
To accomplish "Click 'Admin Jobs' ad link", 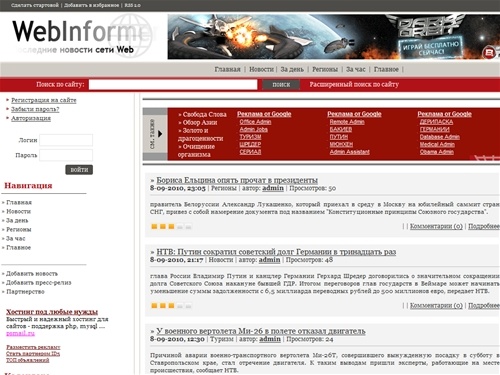I will (253, 129).
